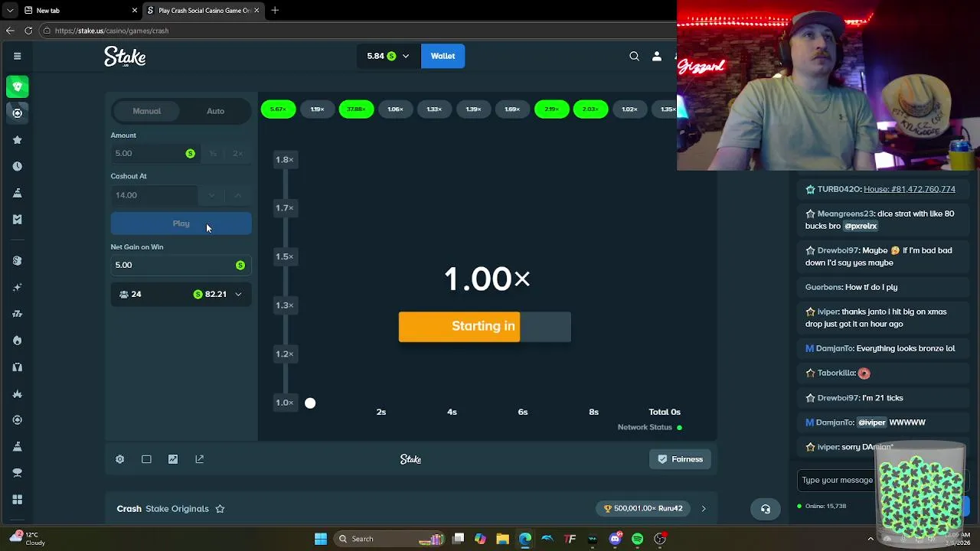The width and height of the screenshot is (980, 551).
Task: Open the Wallet
Action: click(x=443, y=56)
